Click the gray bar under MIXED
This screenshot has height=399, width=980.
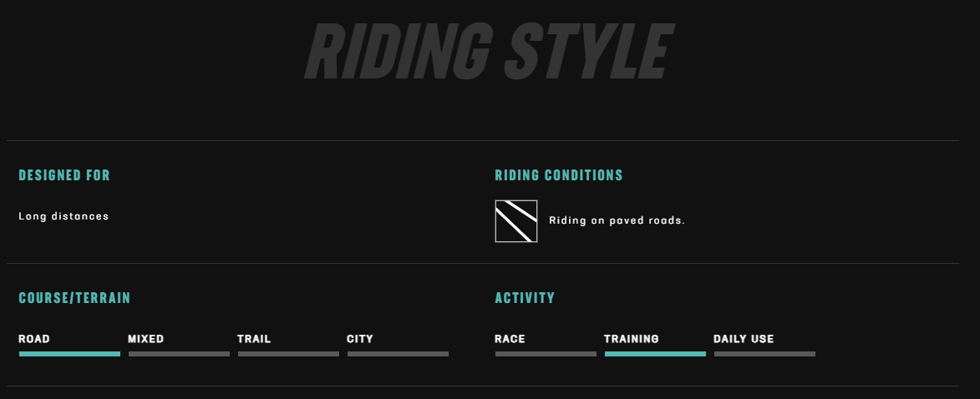click(x=180, y=354)
